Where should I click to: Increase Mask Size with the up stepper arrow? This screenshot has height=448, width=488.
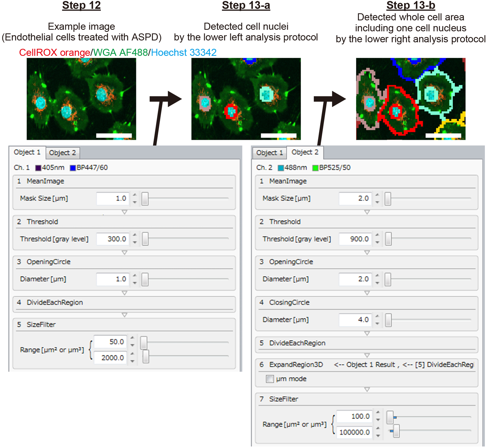(x=134, y=195)
